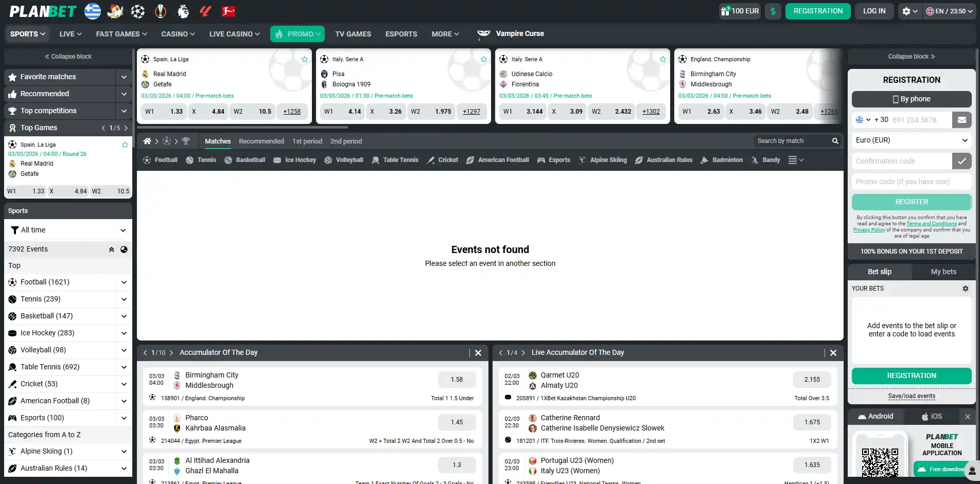Image resolution: width=980 pixels, height=484 pixels.
Task: Open the Champions League ball shortcut icon
Action: point(138,11)
